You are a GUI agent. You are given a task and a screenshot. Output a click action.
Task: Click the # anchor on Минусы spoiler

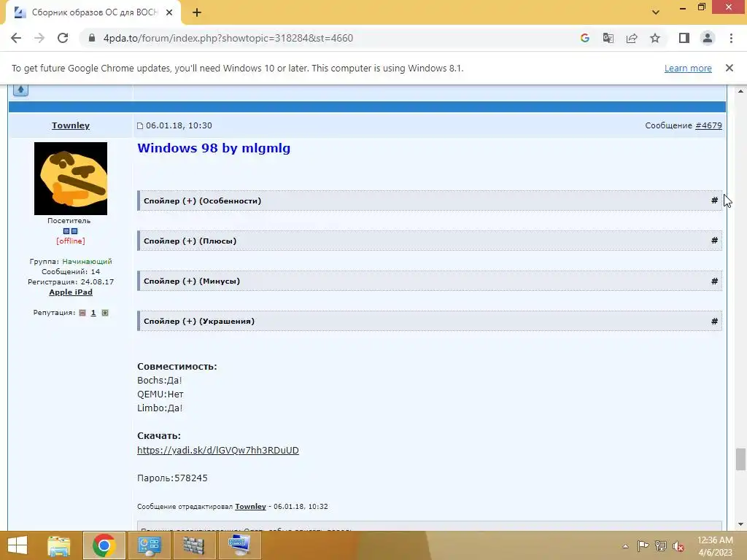pyautogui.click(x=714, y=281)
